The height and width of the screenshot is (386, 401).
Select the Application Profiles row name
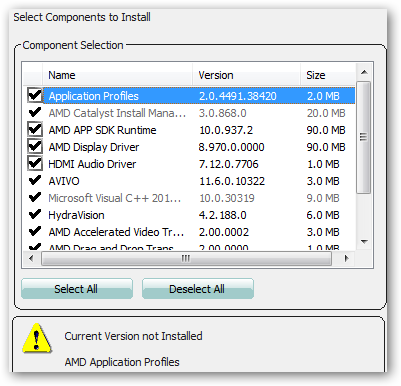coord(93,96)
